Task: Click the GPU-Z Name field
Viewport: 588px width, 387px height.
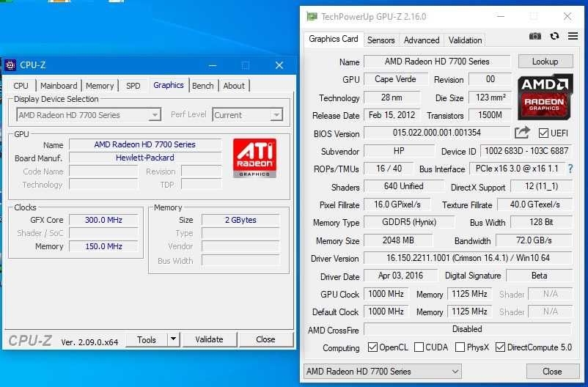Action: pyautogui.click(x=437, y=62)
